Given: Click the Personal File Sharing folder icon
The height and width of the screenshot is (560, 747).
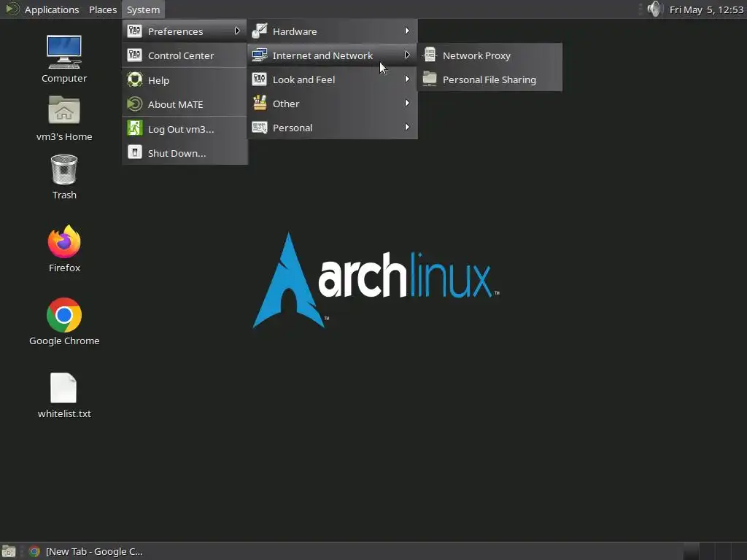Looking at the screenshot, I should point(430,79).
